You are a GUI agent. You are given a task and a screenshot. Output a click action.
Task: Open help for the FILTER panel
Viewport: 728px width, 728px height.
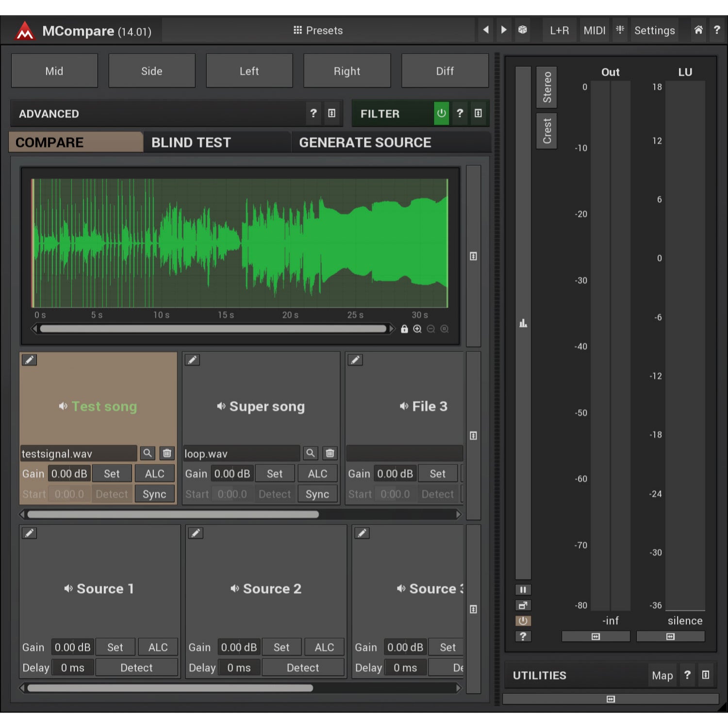pos(460,114)
